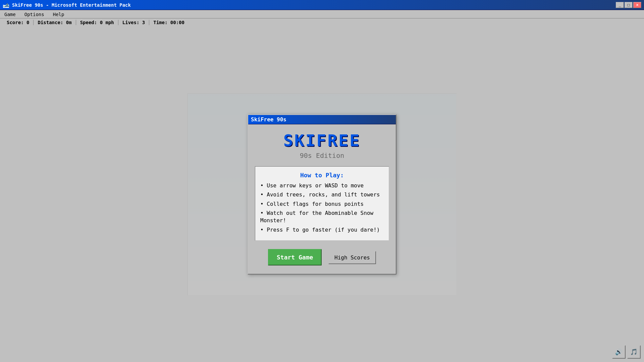This screenshot has height=362, width=644.
Task: Click 'Avoid trees, rocks, and lift towers'
Action: click(320, 195)
